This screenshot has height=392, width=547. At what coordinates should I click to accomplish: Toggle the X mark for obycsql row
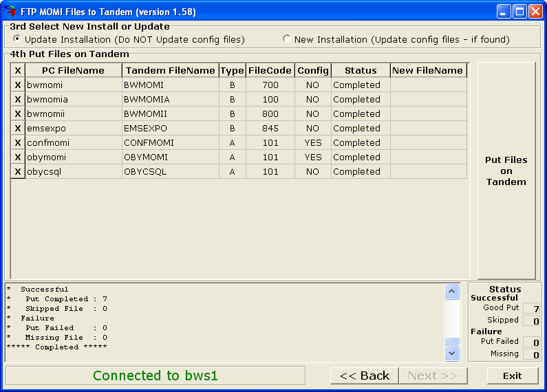18,172
